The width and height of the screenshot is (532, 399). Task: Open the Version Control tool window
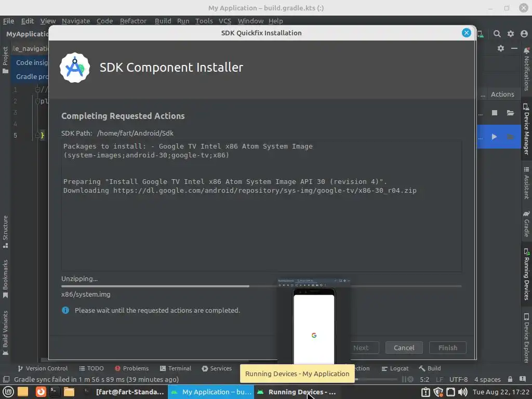43,368
